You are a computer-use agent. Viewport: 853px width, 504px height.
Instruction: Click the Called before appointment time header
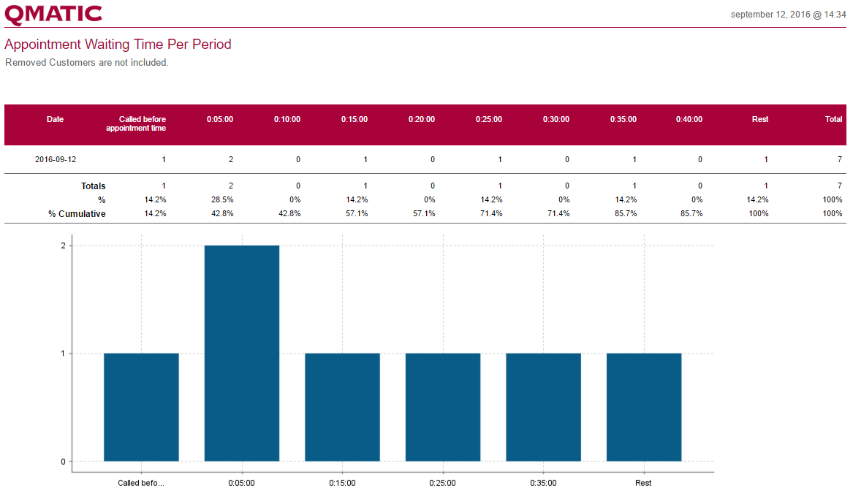[x=136, y=123]
